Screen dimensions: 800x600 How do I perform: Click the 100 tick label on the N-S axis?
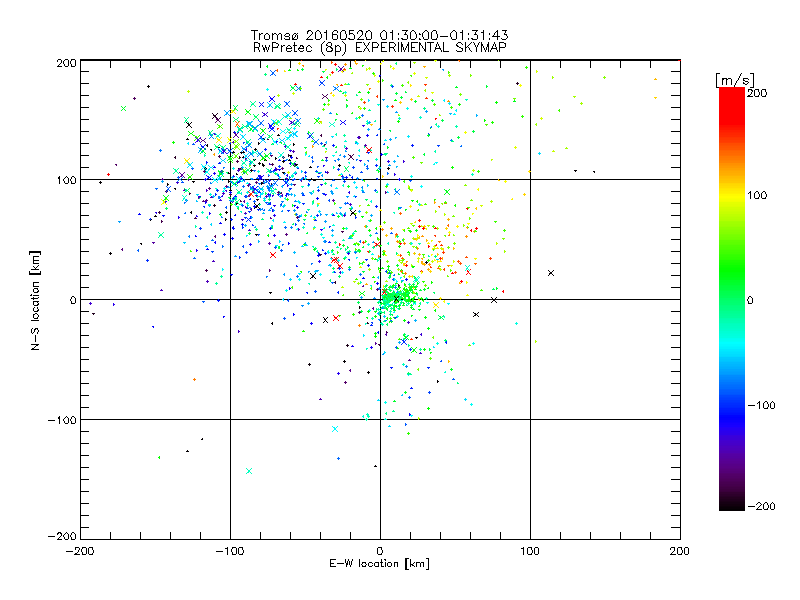66,180
